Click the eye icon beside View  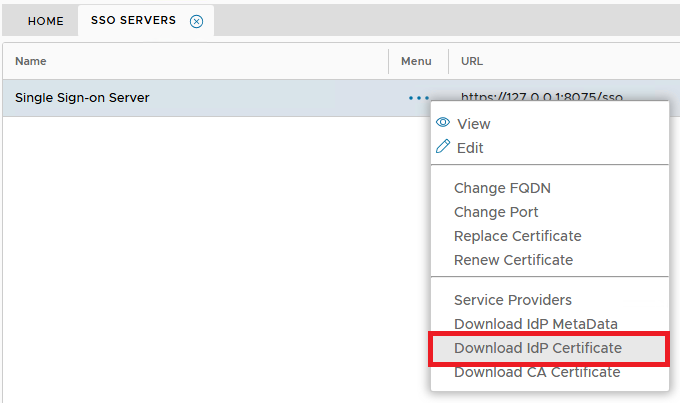click(x=443, y=123)
